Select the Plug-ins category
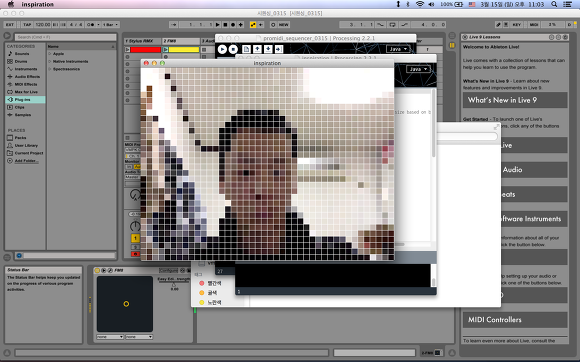 click(25, 99)
